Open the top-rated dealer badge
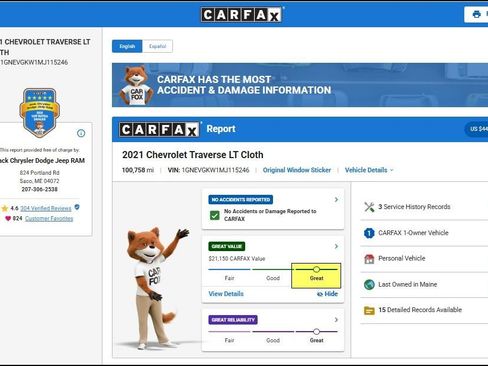 40,113
